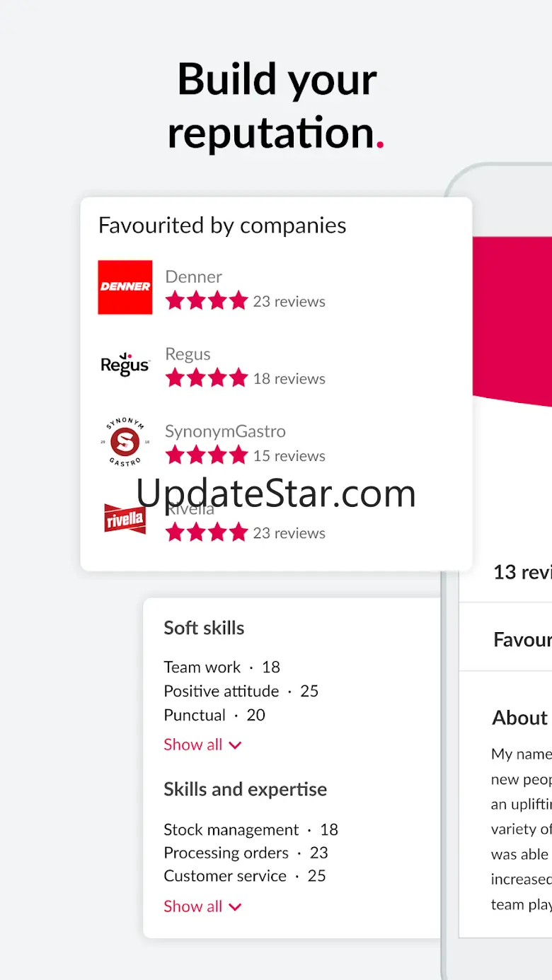Open Denner's 23 reviews
Screen dimensions: 552x980
click(x=289, y=301)
